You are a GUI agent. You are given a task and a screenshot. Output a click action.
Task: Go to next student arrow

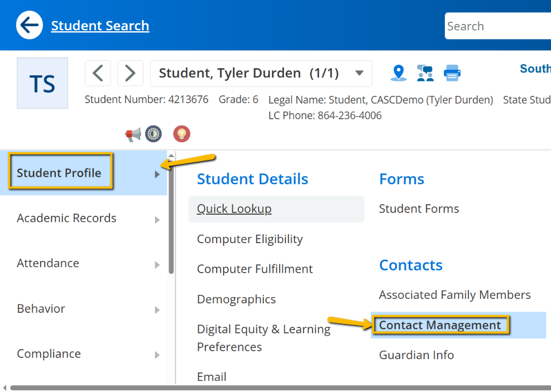pyautogui.click(x=130, y=74)
